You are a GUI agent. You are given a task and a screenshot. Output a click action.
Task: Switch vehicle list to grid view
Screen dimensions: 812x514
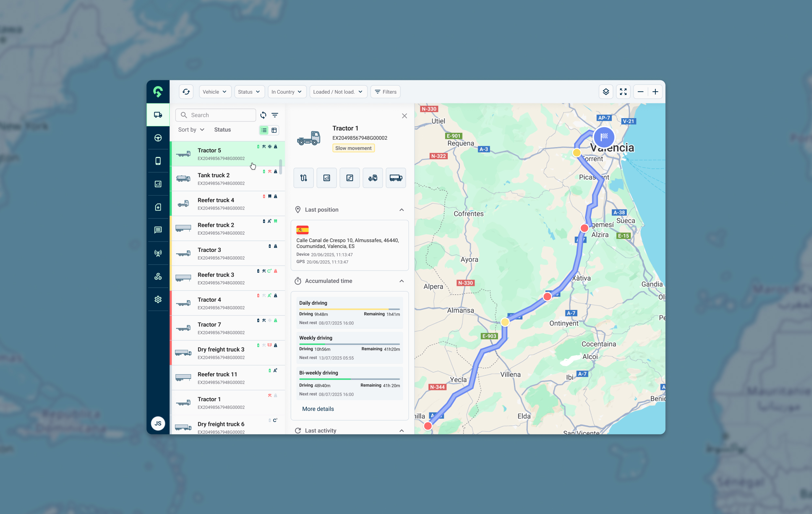tap(275, 130)
